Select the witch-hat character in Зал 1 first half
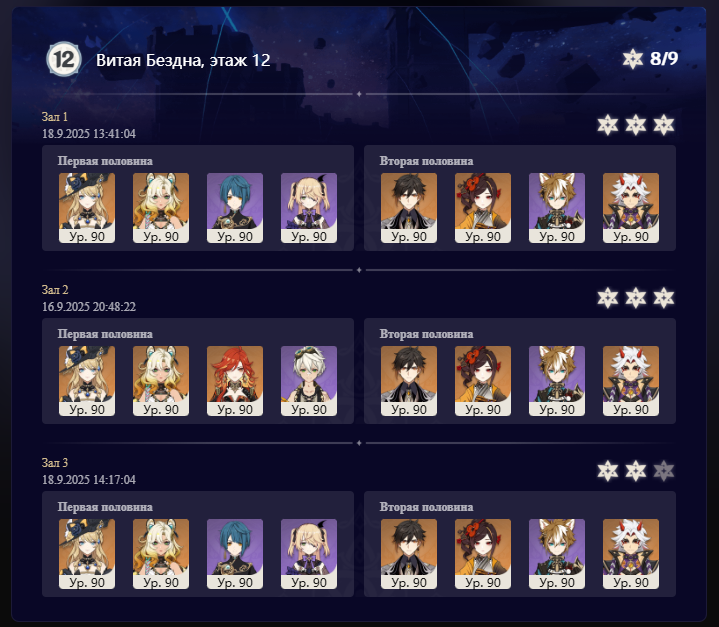 (87, 208)
